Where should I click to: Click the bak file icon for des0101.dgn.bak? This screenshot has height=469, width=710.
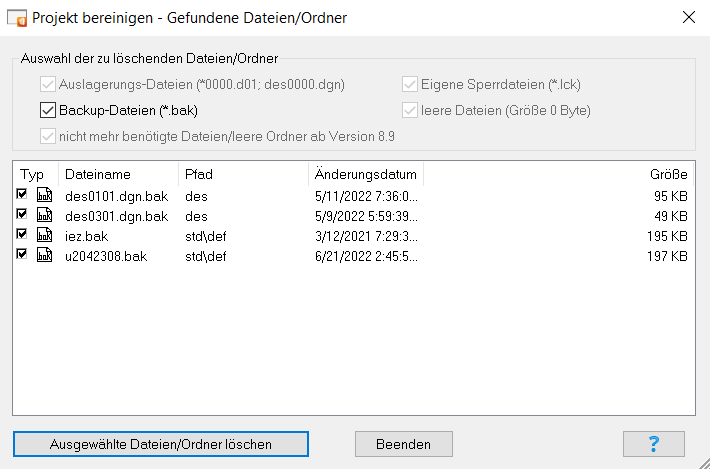[44, 195]
